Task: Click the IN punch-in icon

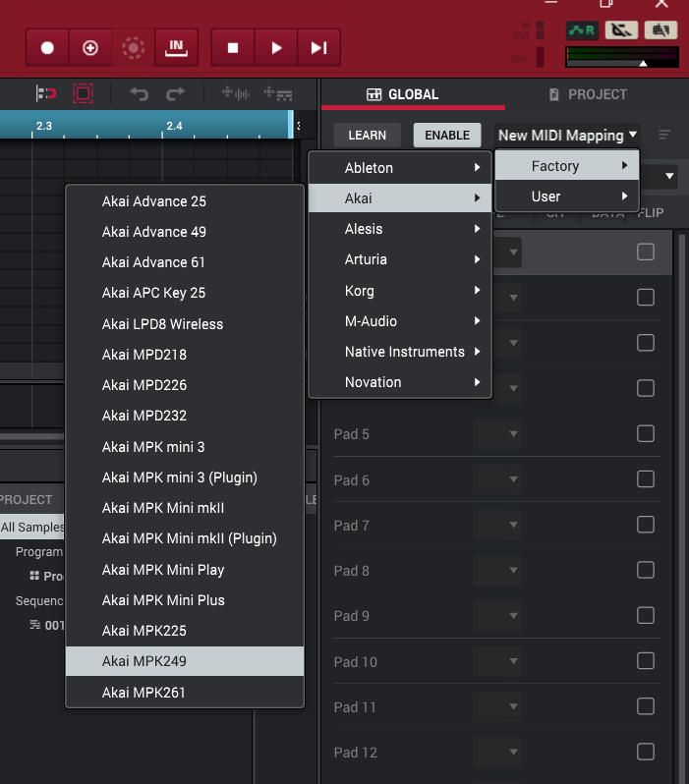Action: click(x=176, y=48)
